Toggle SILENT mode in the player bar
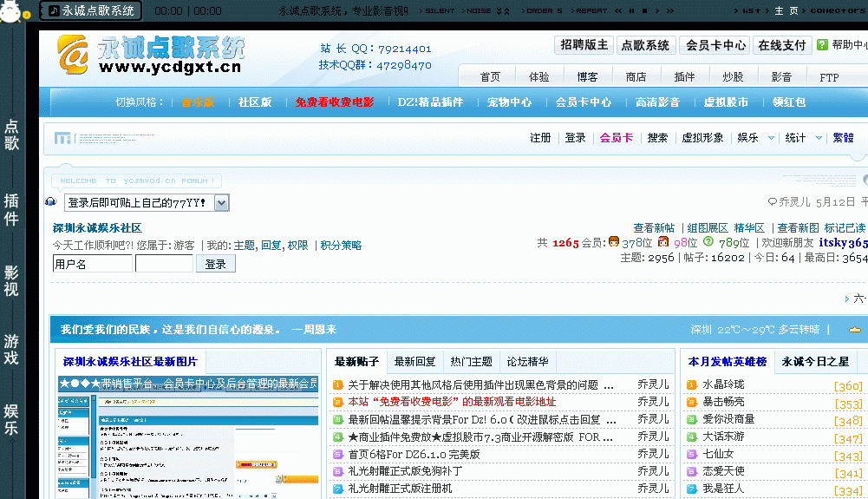The image size is (868, 499). (x=440, y=11)
